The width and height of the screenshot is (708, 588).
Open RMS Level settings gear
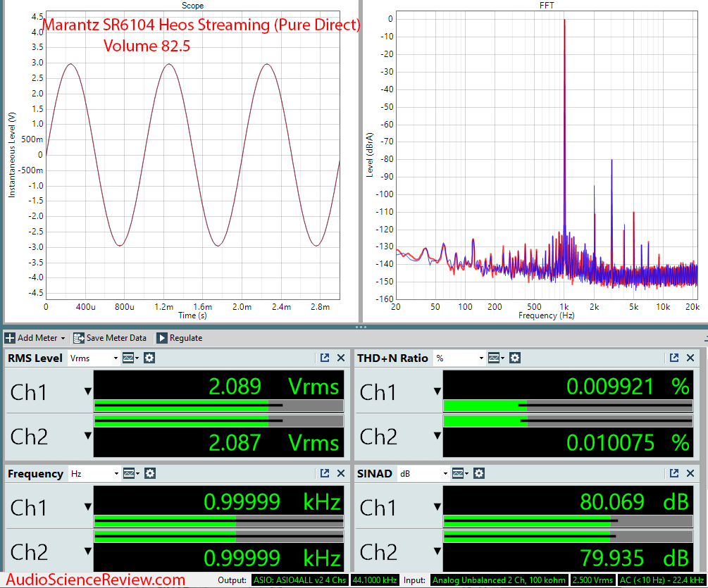coord(149,358)
